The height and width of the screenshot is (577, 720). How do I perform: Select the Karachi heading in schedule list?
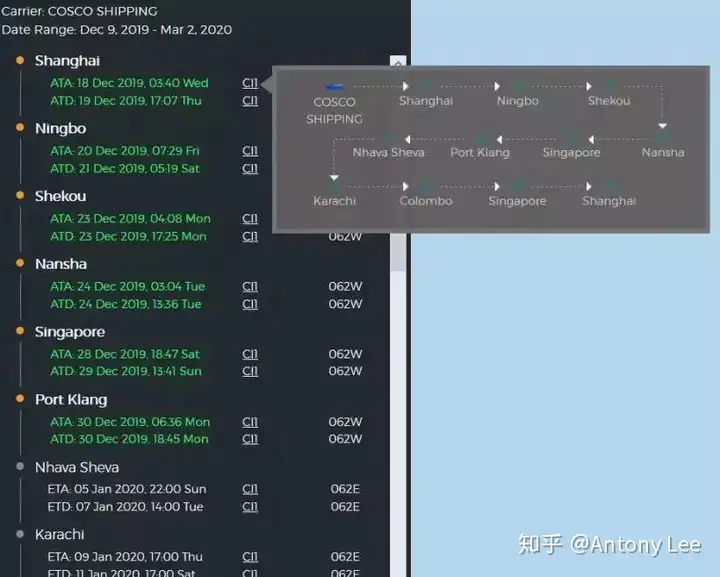[60, 534]
